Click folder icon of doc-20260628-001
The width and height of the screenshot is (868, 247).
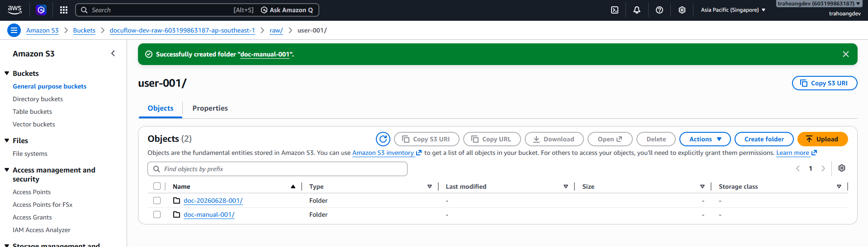[x=177, y=200]
